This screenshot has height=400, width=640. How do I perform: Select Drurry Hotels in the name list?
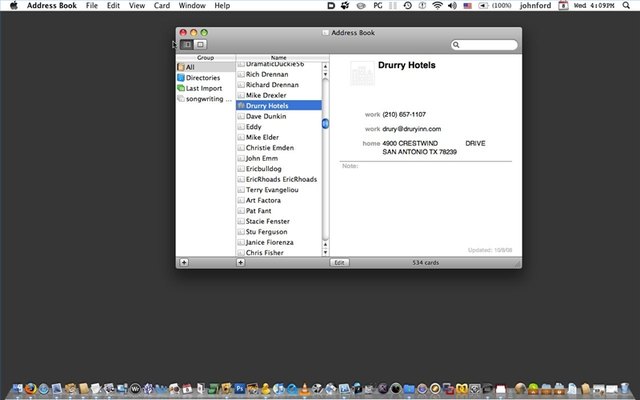point(279,106)
